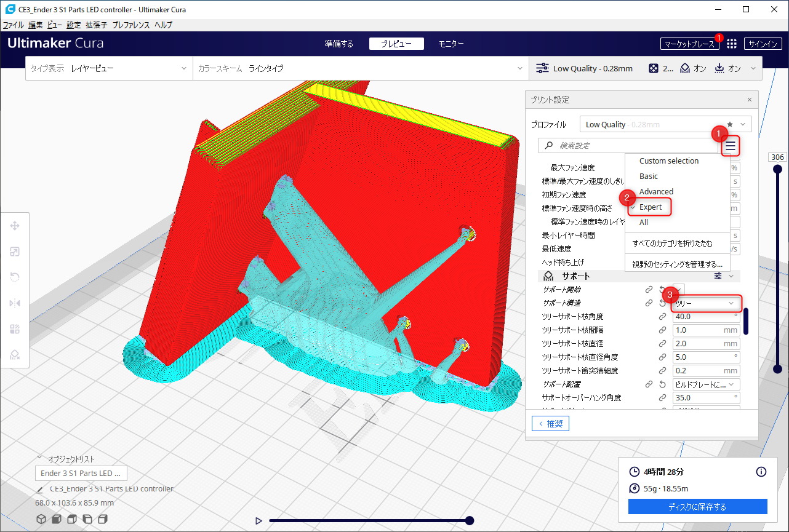Click link icon on ツリーサポート枝角度 row
789x532 pixels.
click(x=662, y=317)
